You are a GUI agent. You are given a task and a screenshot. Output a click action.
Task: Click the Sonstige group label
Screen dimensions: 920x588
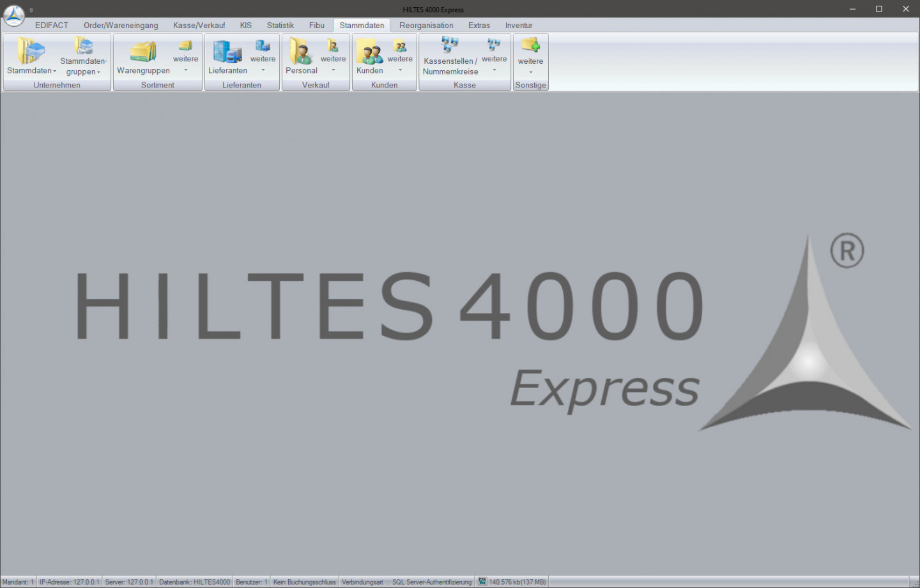[531, 85]
